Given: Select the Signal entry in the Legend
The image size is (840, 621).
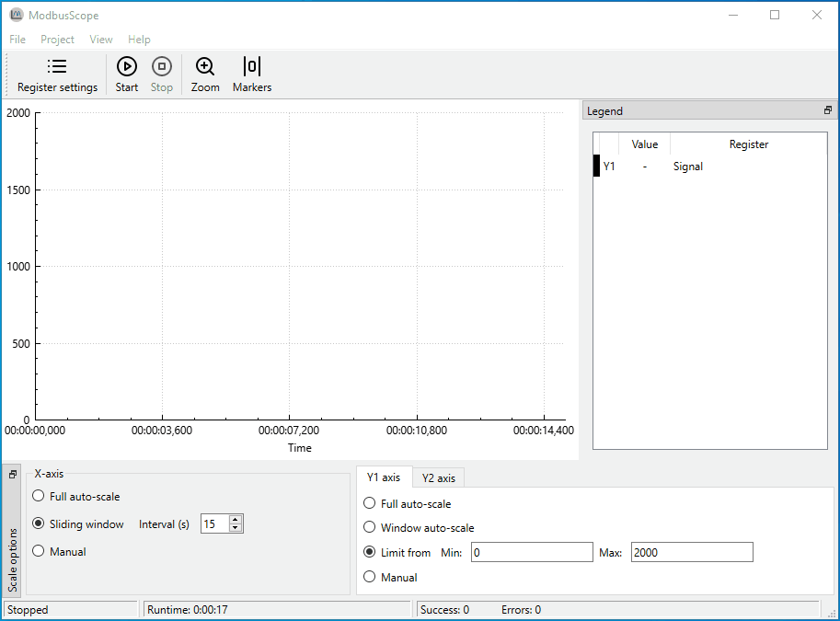Looking at the screenshot, I should 687,167.
